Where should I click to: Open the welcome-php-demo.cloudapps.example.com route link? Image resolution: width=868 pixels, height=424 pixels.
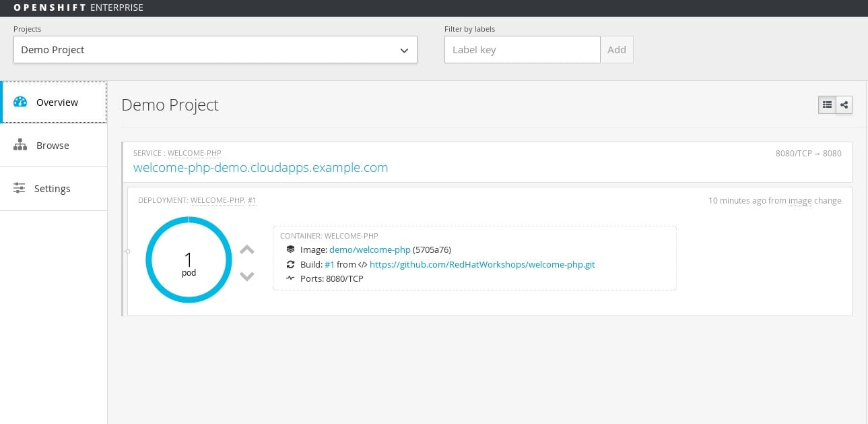coord(261,167)
